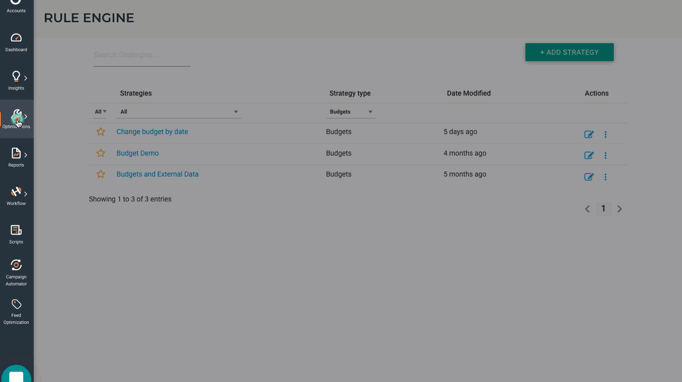Edit the Budget Demo strategy
682x382 pixels.
click(x=588, y=155)
